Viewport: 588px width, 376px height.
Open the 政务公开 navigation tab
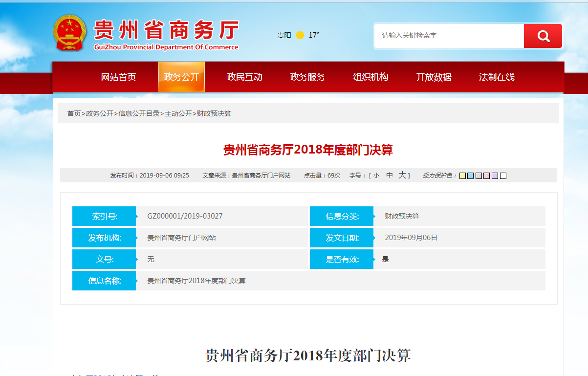pyautogui.click(x=181, y=77)
